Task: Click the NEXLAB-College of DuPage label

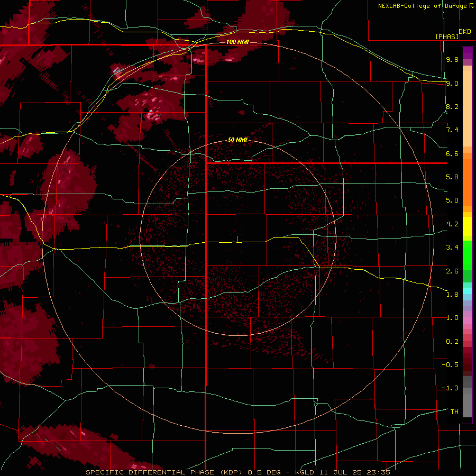Action: 422,6
